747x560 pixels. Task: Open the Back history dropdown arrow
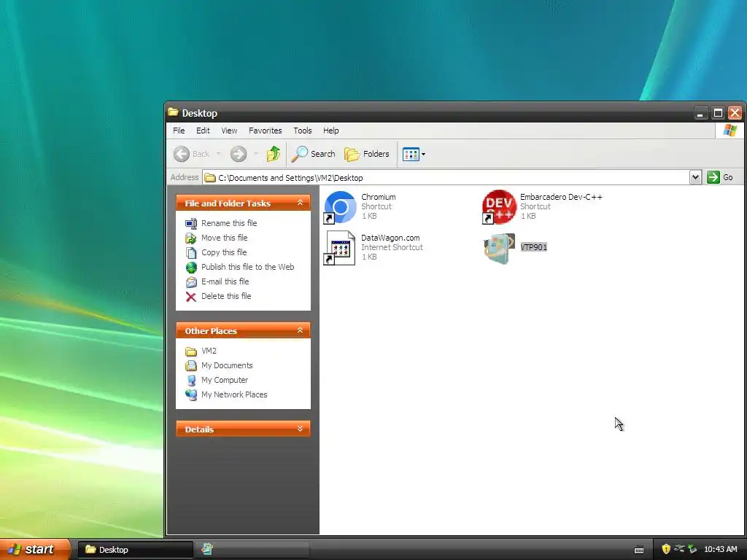(x=219, y=154)
